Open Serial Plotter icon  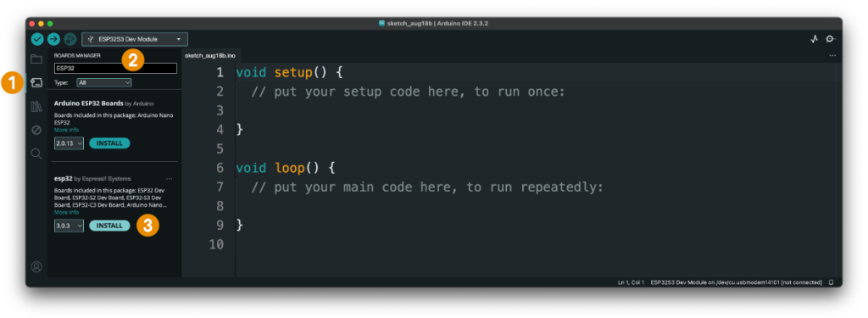point(814,39)
